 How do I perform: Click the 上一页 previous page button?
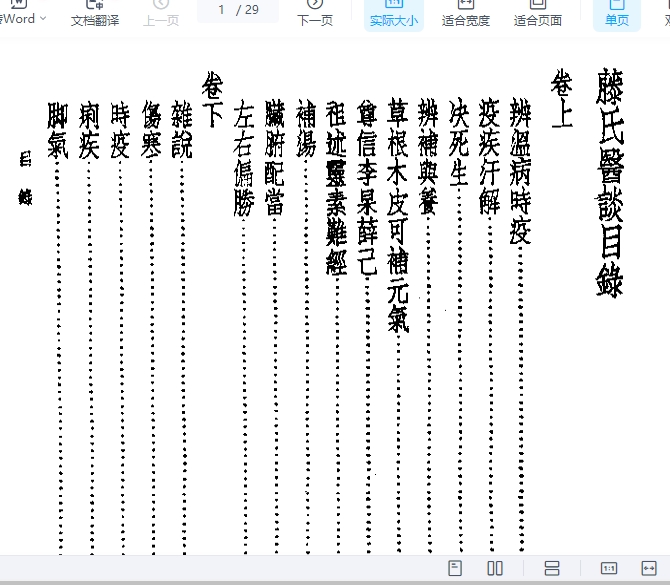tap(161, 14)
